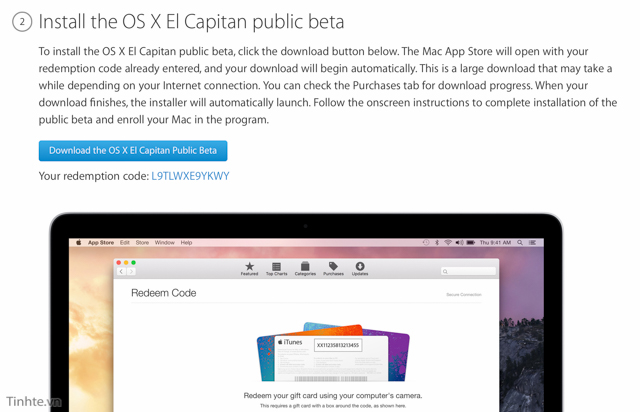Viewport: 640px width, 412px height.
Task: Open Spotlight magnifier in menu bar
Action: (520, 243)
